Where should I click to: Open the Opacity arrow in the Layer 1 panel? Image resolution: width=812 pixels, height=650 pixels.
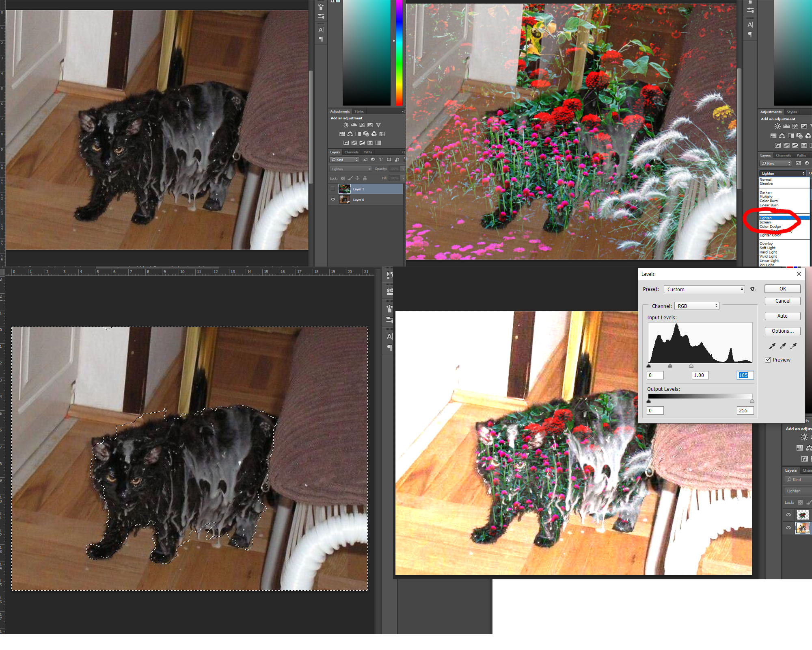[x=403, y=169]
